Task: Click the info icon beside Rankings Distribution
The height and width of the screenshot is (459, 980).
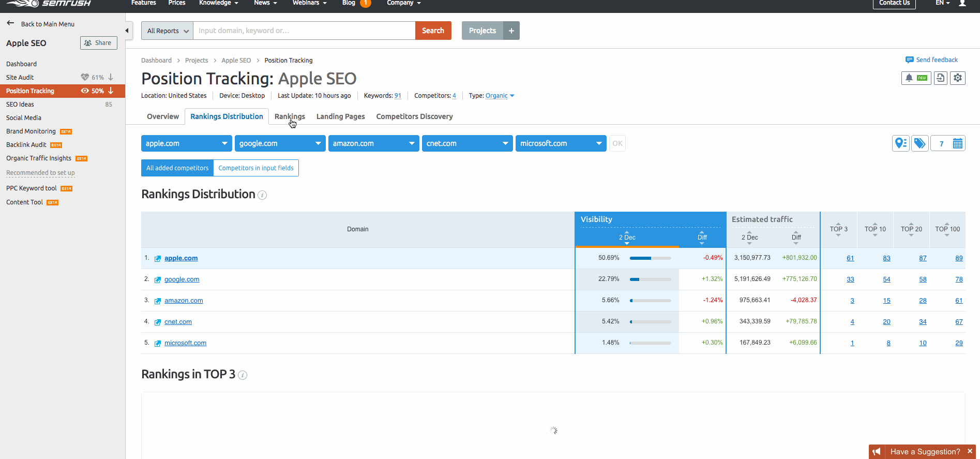Action: (x=262, y=195)
